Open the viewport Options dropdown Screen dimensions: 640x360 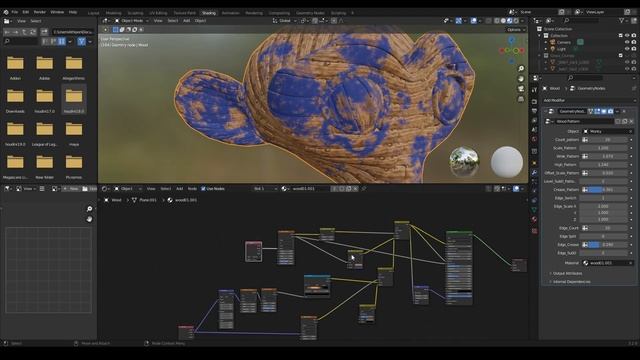(x=515, y=29)
